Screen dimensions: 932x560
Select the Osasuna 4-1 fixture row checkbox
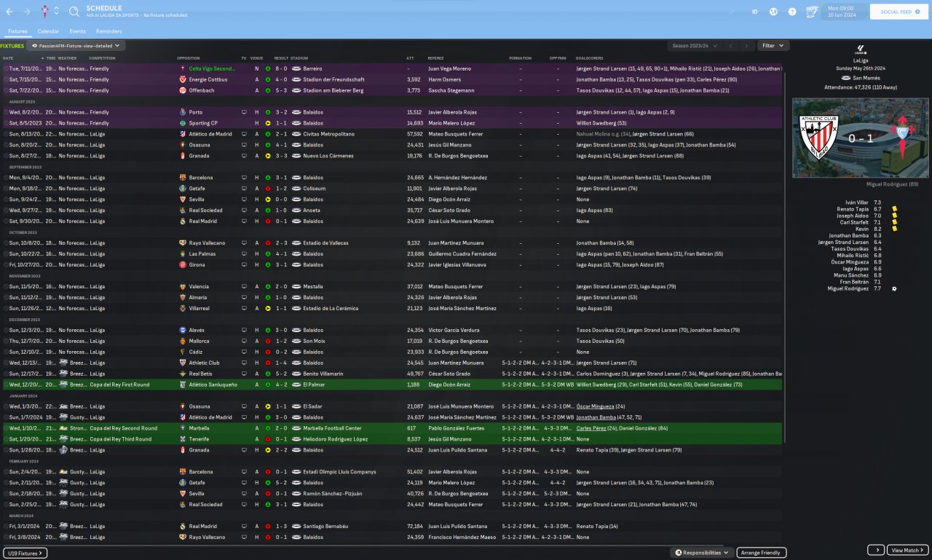[x=6, y=145]
